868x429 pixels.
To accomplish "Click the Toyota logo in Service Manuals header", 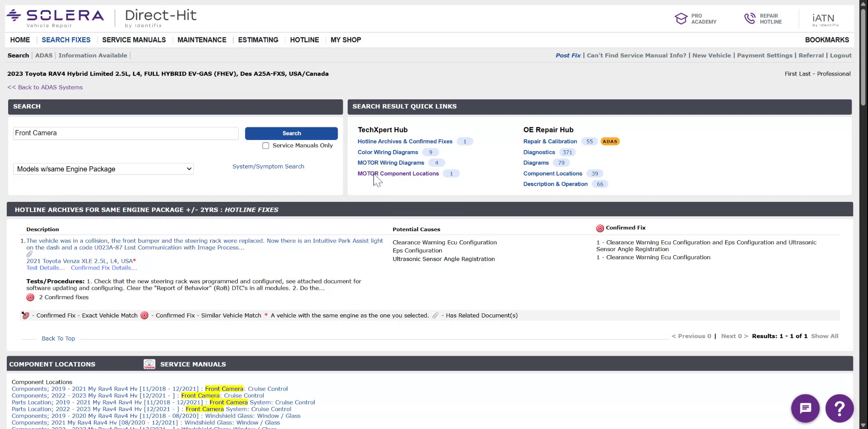I will click(150, 364).
